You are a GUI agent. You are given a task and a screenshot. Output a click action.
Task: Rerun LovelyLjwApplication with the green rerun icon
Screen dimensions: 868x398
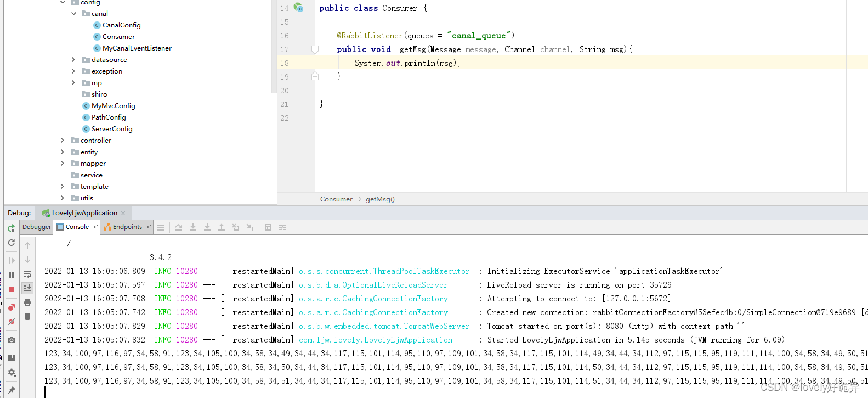pos(12,228)
